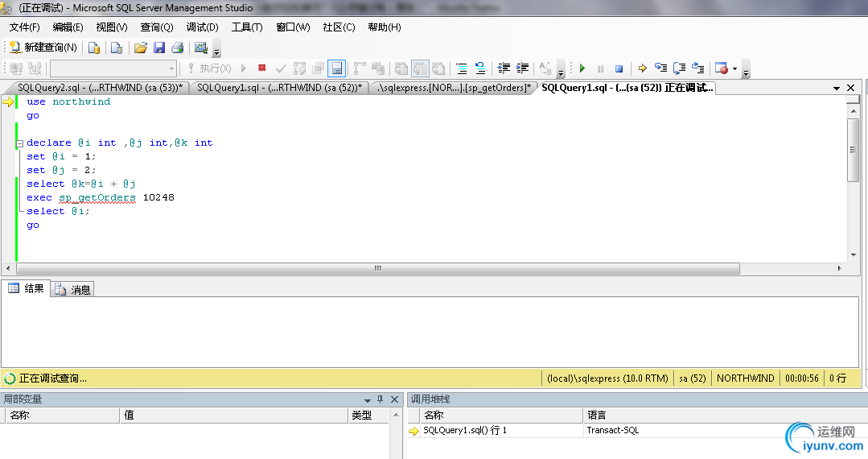868x459 pixels.
Task: Open 局部变量 panel window position dropdown arrow
Action: pyautogui.click(x=367, y=399)
